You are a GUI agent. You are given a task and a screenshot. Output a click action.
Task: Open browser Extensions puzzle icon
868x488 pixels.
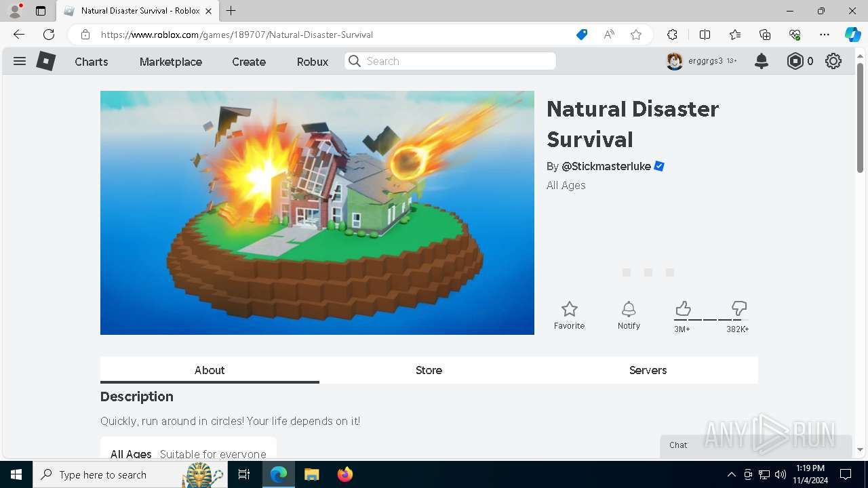point(672,35)
